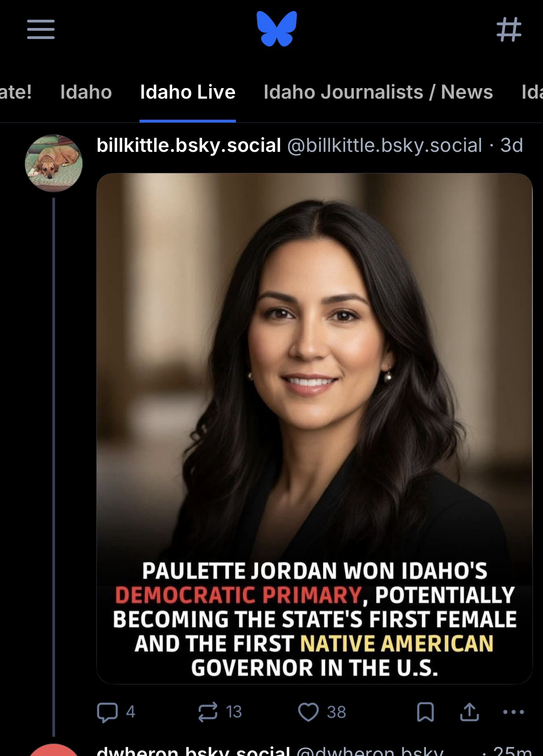The image size is (543, 756).
Task: Open more options for billkittle's post
Action: point(514,712)
